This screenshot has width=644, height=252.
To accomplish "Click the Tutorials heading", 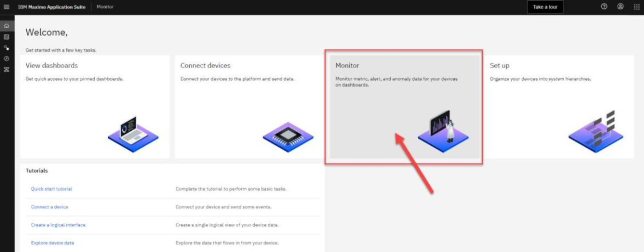I will pos(37,171).
